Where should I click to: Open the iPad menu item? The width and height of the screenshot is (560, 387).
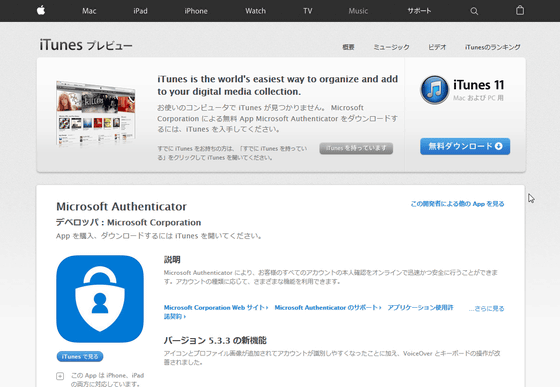[x=140, y=11]
